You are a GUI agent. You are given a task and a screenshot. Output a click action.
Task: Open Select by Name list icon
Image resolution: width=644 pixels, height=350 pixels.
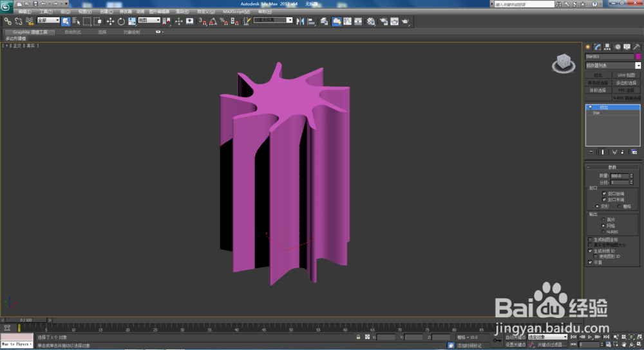pos(76,21)
